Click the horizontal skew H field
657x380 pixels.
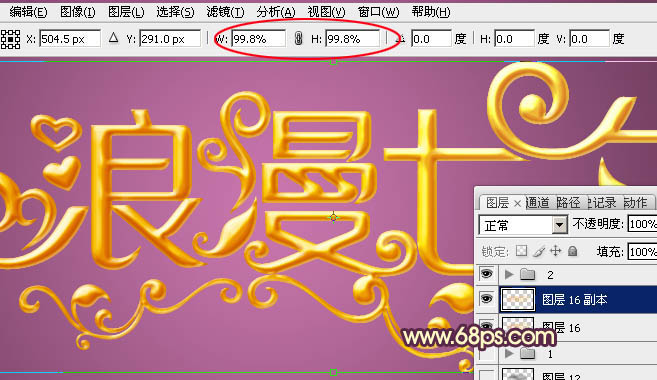(514, 39)
